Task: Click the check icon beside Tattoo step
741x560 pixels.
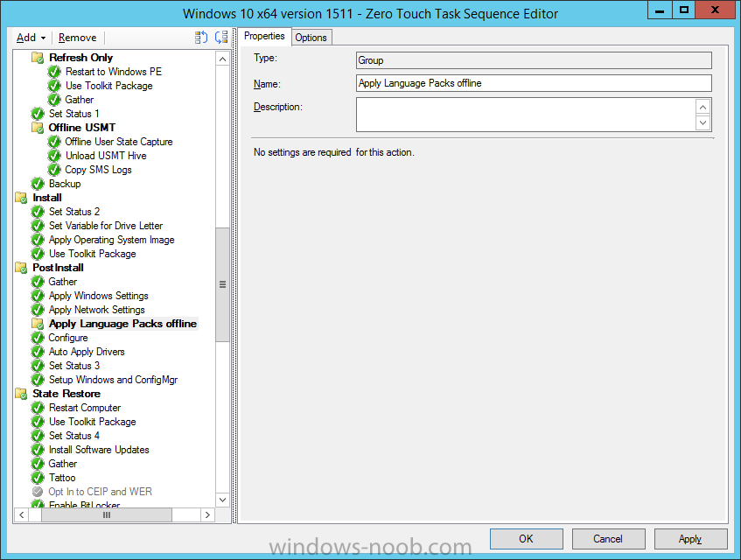Action: point(38,478)
